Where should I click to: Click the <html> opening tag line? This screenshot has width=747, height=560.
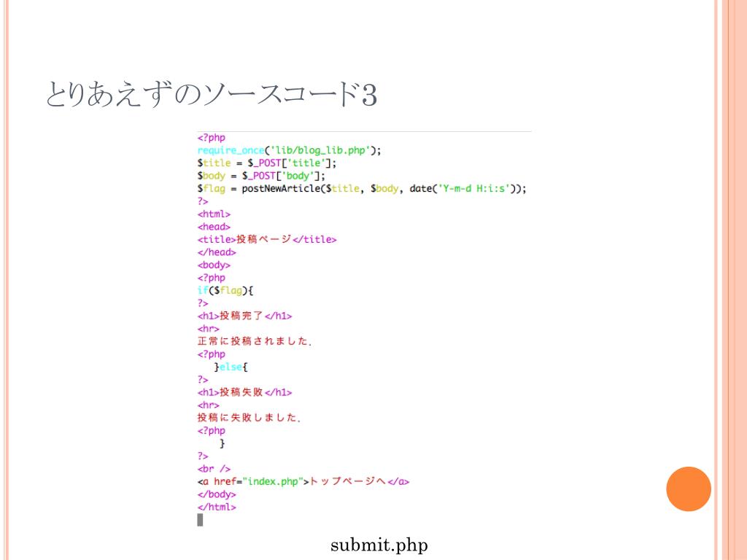(x=214, y=214)
